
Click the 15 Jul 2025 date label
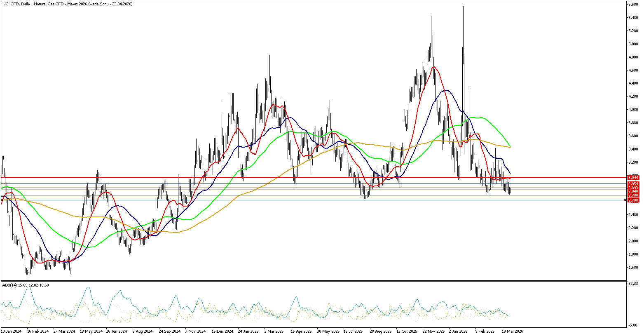point(354,331)
